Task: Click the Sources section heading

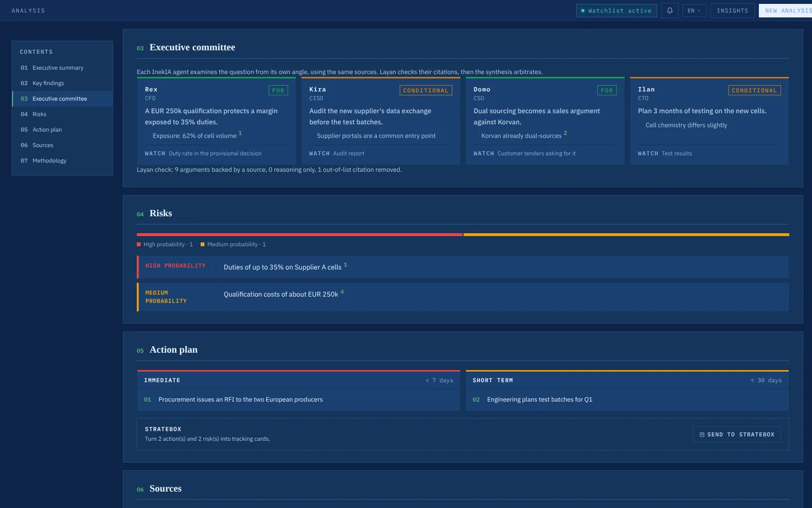Action: [x=165, y=489]
